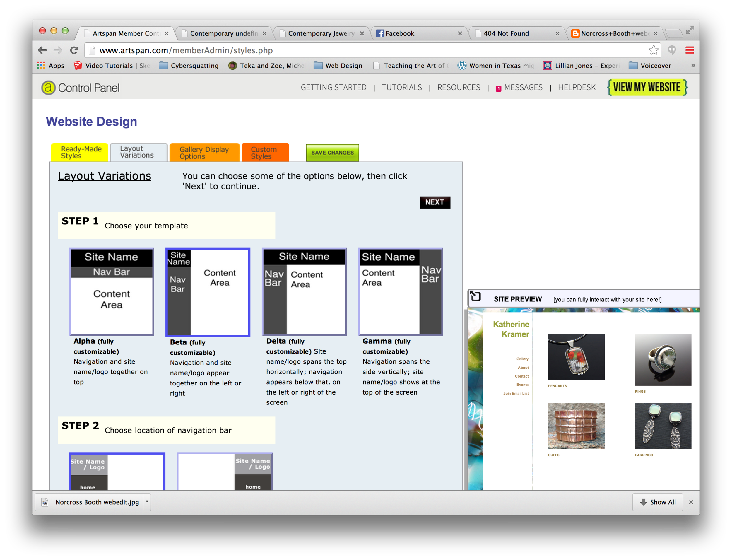Switch to Gallery Display Options tab
The image size is (732, 560).
(x=204, y=153)
